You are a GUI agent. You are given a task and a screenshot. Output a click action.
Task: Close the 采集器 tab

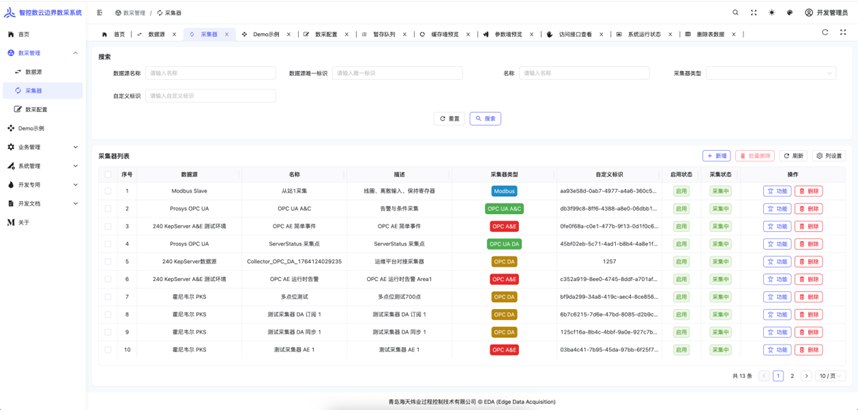click(227, 34)
